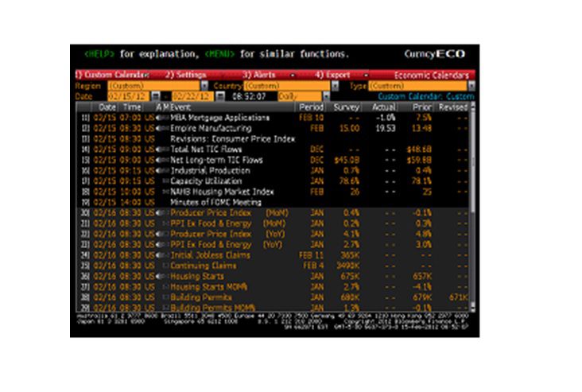582x392 pixels.
Task: Click chart icon beside PPI Ex Food & Energy (MoM)
Action: (166, 223)
